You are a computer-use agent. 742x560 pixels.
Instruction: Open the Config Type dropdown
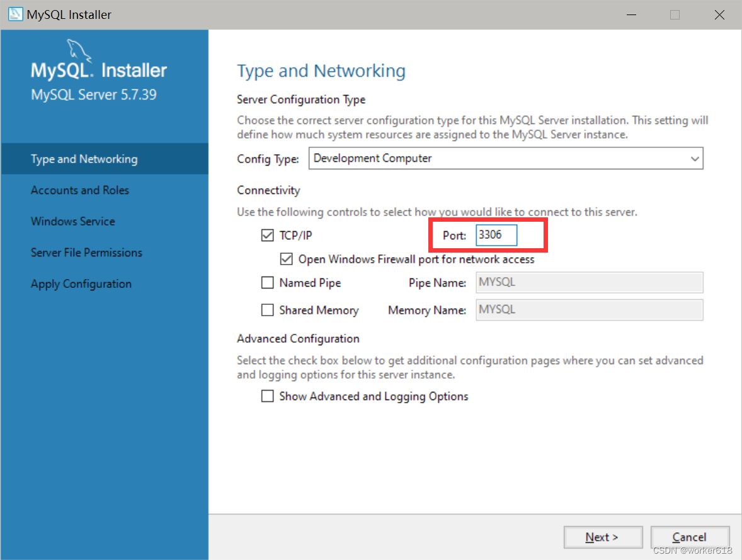point(506,158)
